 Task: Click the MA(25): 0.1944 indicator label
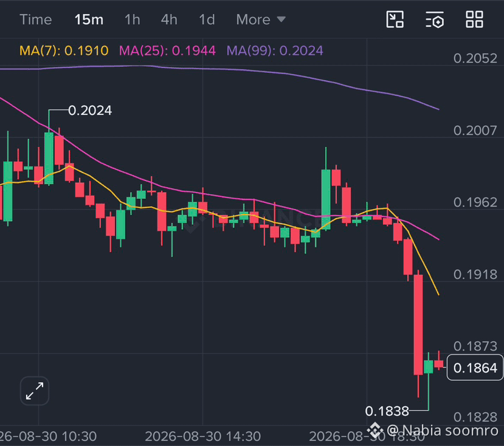167,50
